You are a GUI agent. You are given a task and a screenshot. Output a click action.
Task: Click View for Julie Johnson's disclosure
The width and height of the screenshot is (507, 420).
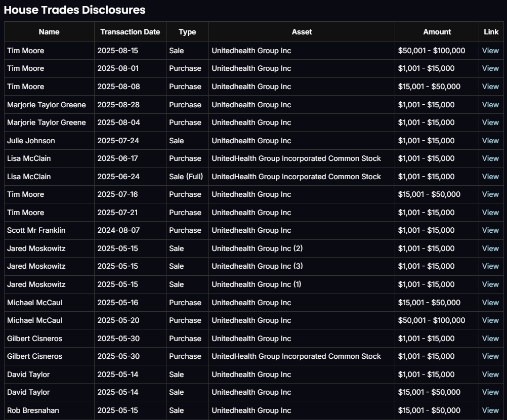click(x=490, y=141)
